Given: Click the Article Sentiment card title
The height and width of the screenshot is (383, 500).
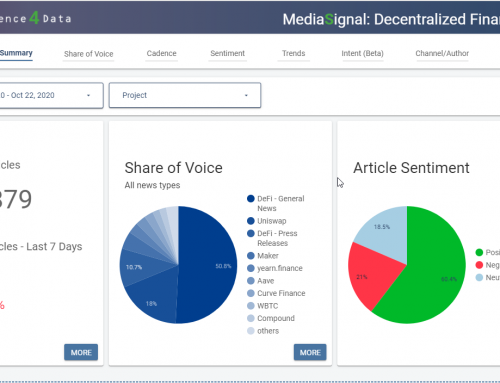Looking at the screenshot, I should point(411,168).
